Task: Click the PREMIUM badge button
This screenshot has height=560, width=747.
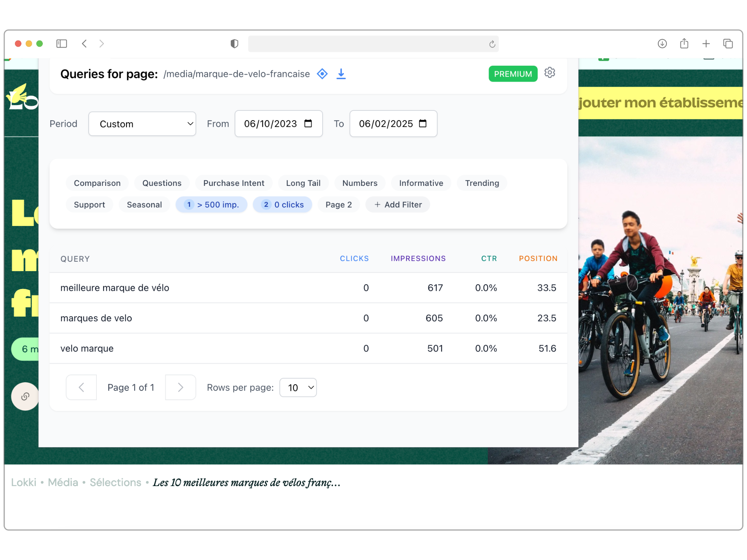Action: 512,73
